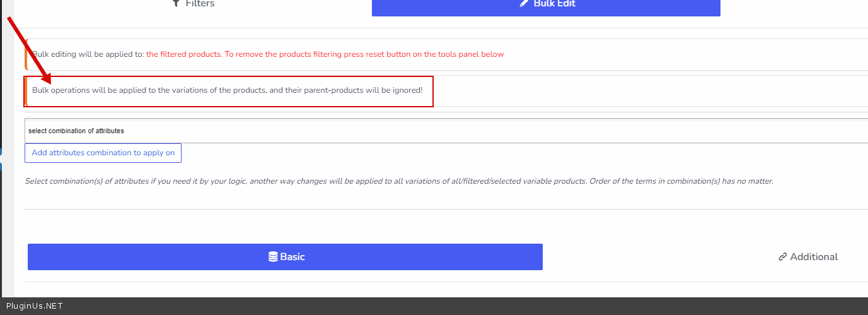Click the italic attribute combinations help text
Viewport: 868px width, 315px height.
(x=398, y=181)
